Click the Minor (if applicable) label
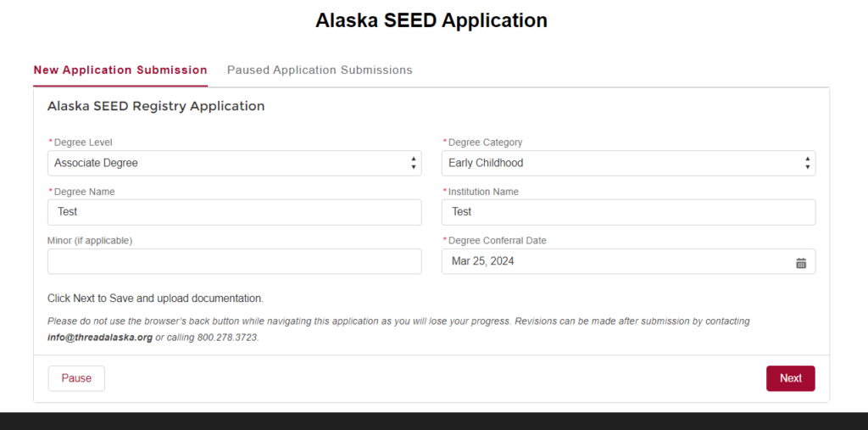The height and width of the screenshot is (430, 868). (90, 241)
